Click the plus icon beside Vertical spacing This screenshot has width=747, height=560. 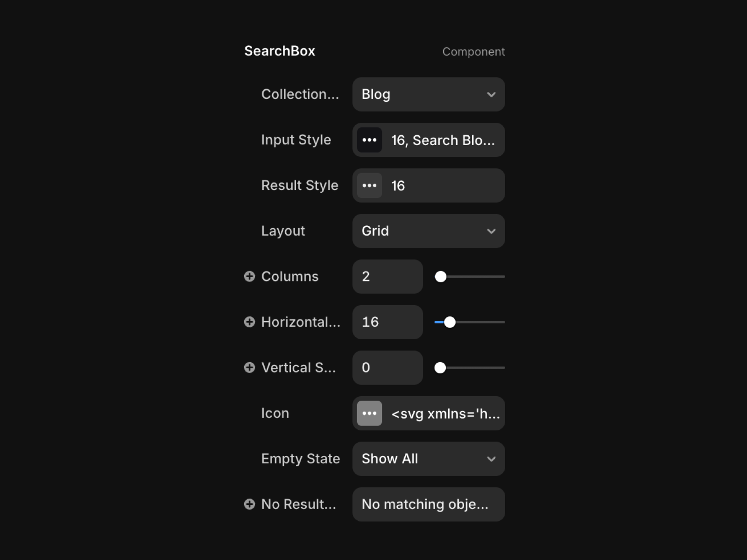[250, 368]
